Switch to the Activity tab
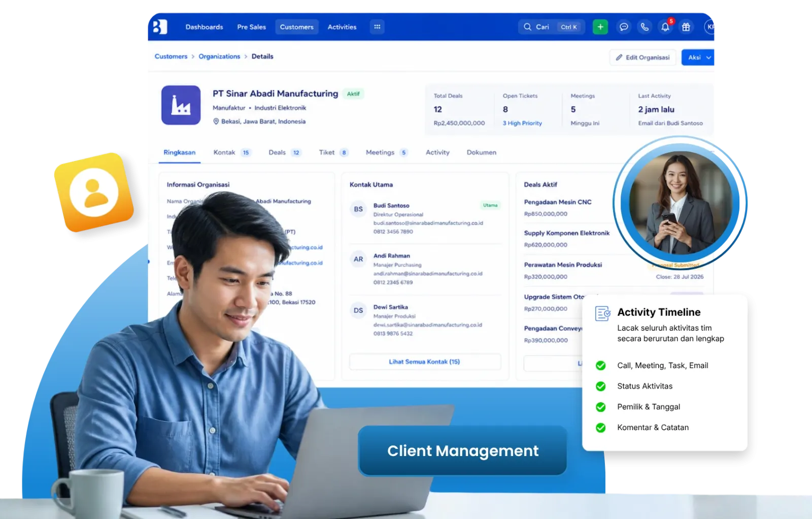 [x=437, y=152]
